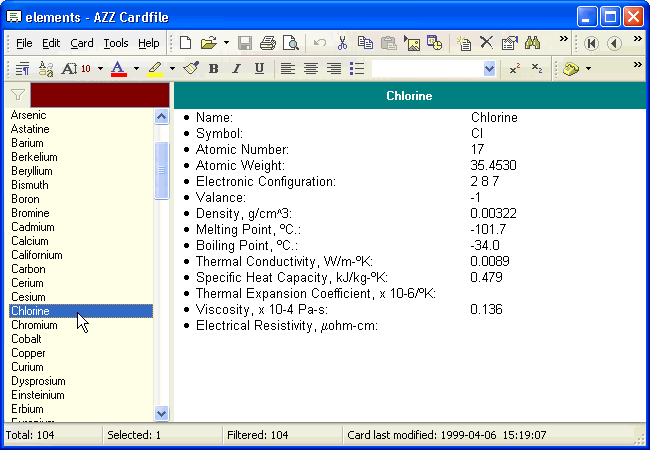This screenshot has width=650, height=450.
Task: Select the Bismuth card
Action: click(x=30, y=185)
